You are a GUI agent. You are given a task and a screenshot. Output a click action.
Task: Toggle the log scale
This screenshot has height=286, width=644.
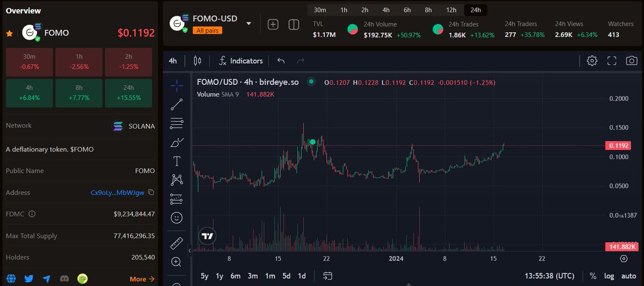pyautogui.click(x=609, y=276)
